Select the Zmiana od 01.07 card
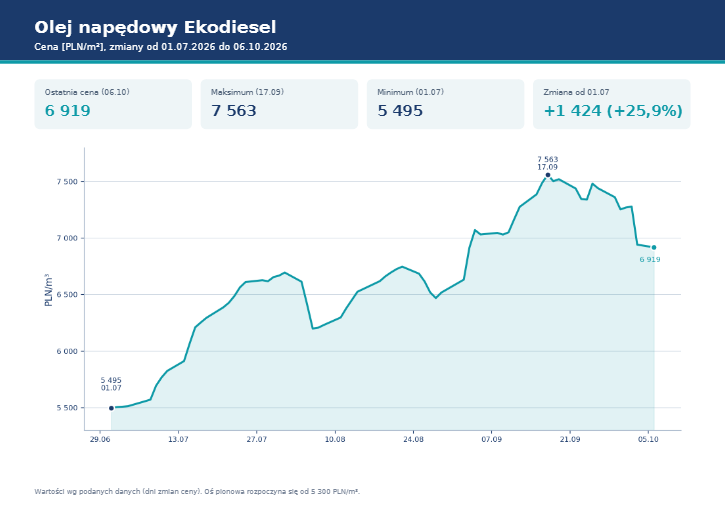Screen dimensions: 725x512 (x=612, y=104)
